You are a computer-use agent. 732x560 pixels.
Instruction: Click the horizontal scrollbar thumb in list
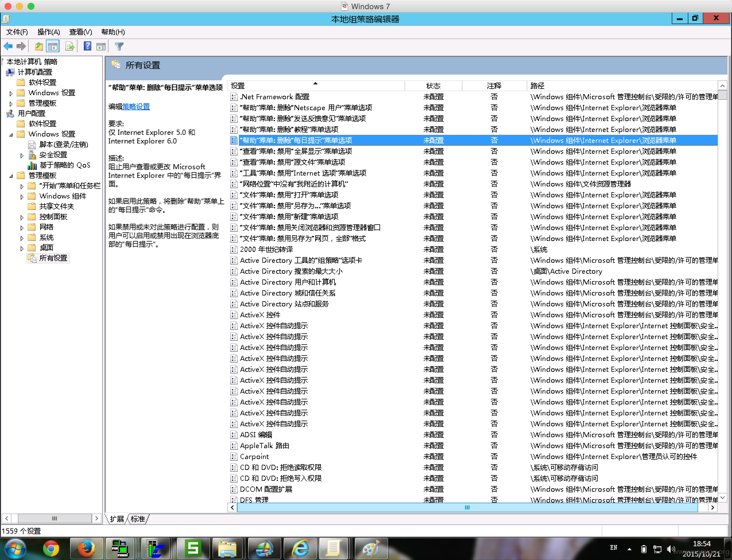[x=467, y=507]
